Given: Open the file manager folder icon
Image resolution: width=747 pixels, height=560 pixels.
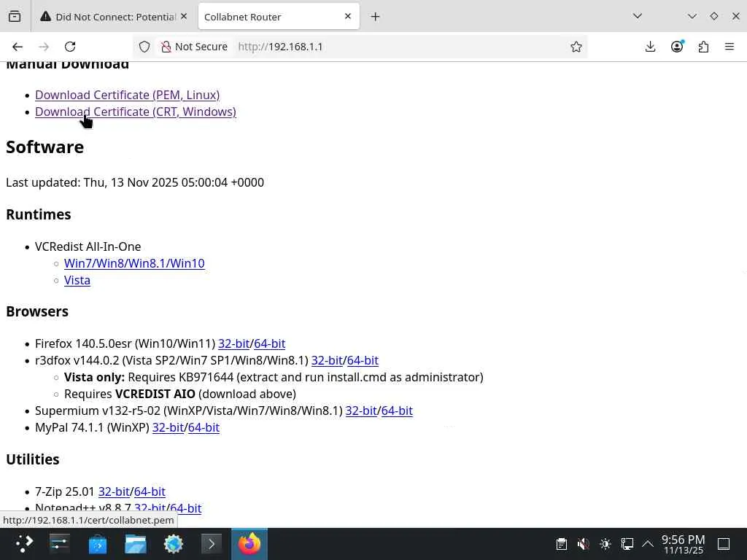Looking at the screenshot, I should tap(136, 544).
